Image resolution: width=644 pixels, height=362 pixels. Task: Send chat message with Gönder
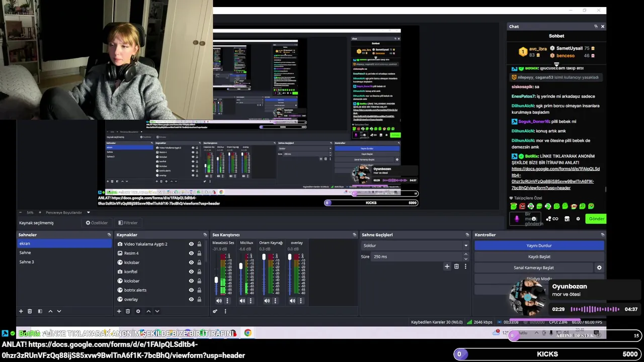point(596,219)
